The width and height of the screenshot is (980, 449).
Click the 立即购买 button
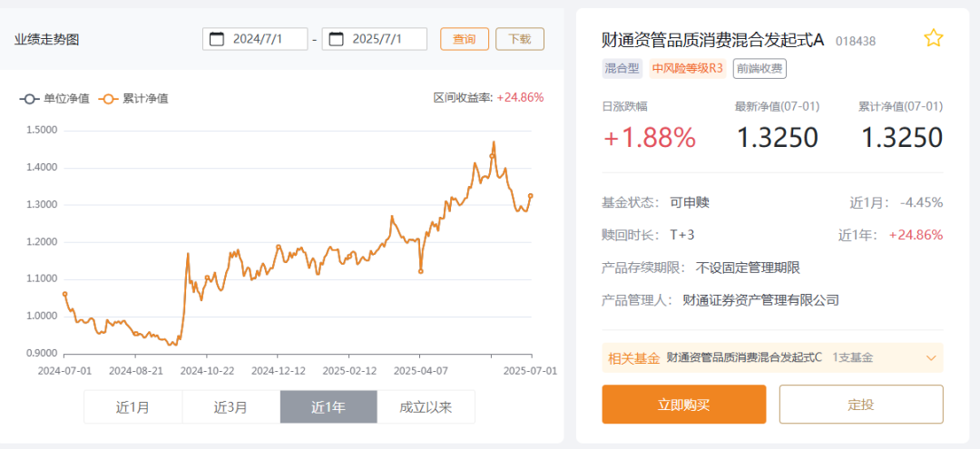683,405
